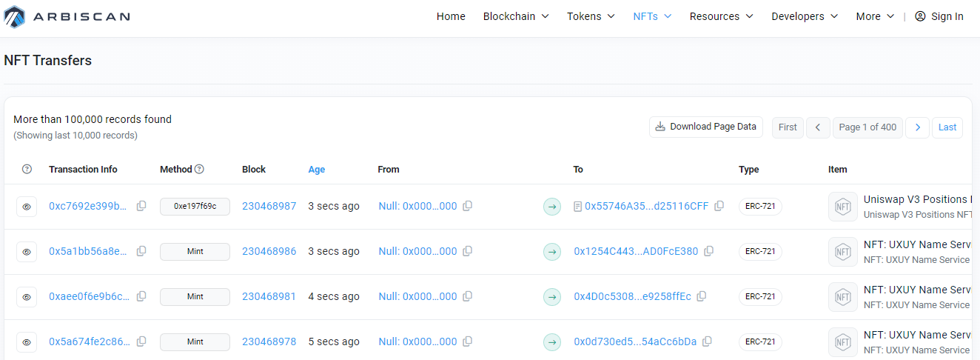980x360 pixels.
Task: Go to the Home menu item
Action: pos(451,16)
